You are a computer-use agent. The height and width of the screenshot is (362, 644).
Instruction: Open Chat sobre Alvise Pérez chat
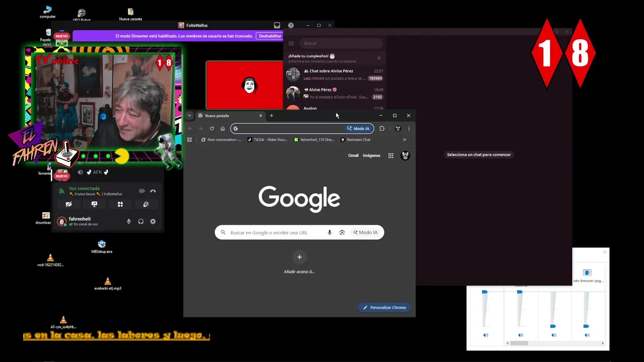pyautogui.click(x=335, y=74)
